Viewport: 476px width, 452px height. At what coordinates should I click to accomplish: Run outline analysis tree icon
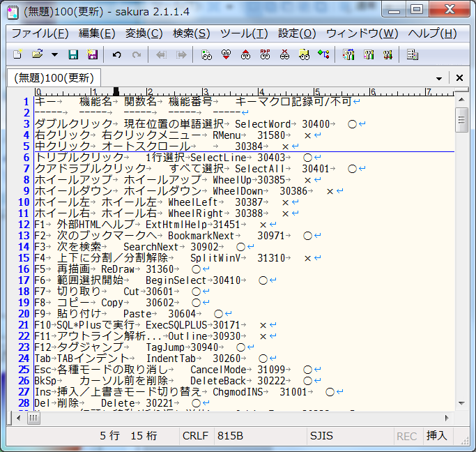point(323,54)
